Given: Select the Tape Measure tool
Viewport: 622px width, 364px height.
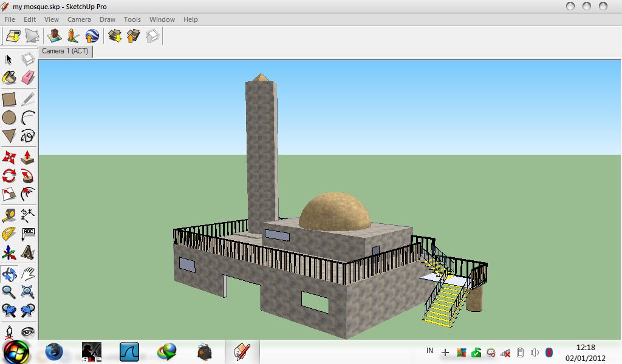Looking at the screenshot, I should (9, 215).
